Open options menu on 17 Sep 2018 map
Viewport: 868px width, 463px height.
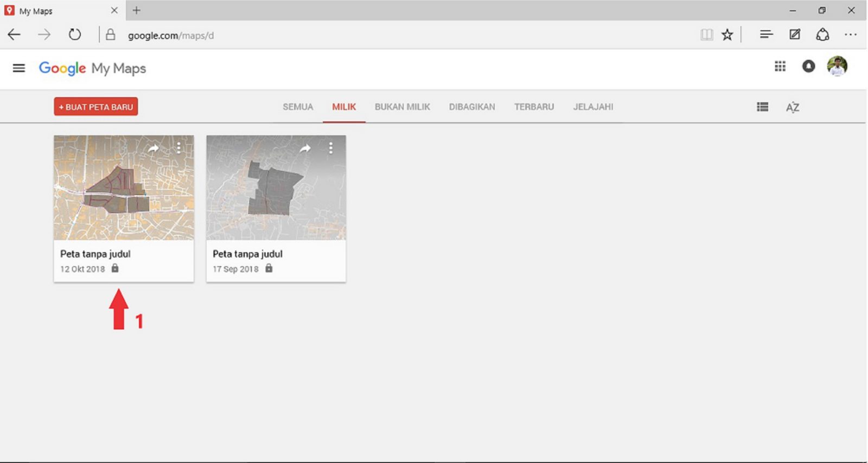(330, 148)
